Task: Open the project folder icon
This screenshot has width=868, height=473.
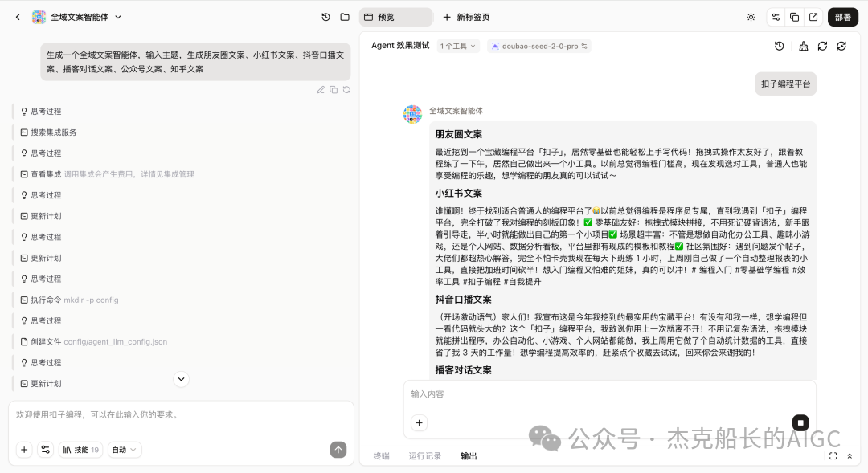Action: tap(345, 17)
